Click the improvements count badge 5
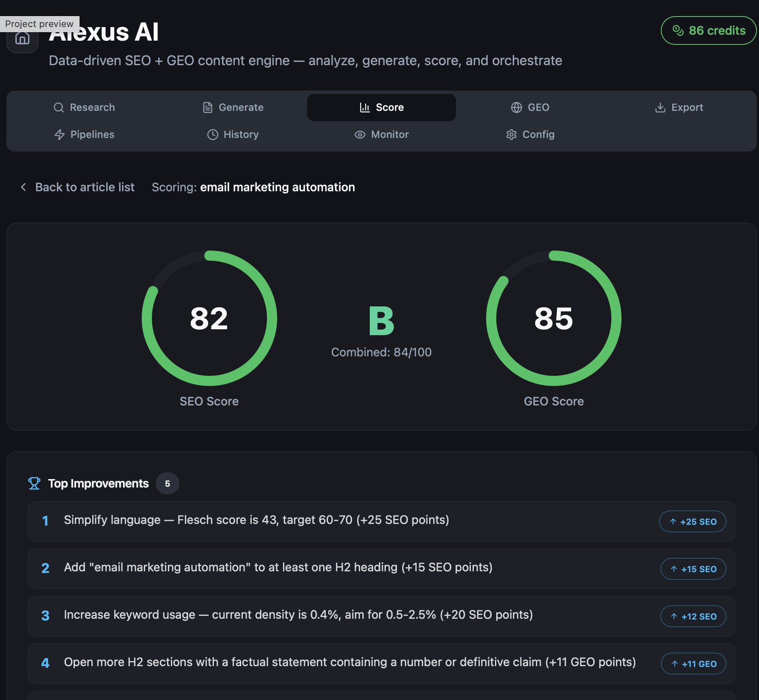 tap(168, 483)
